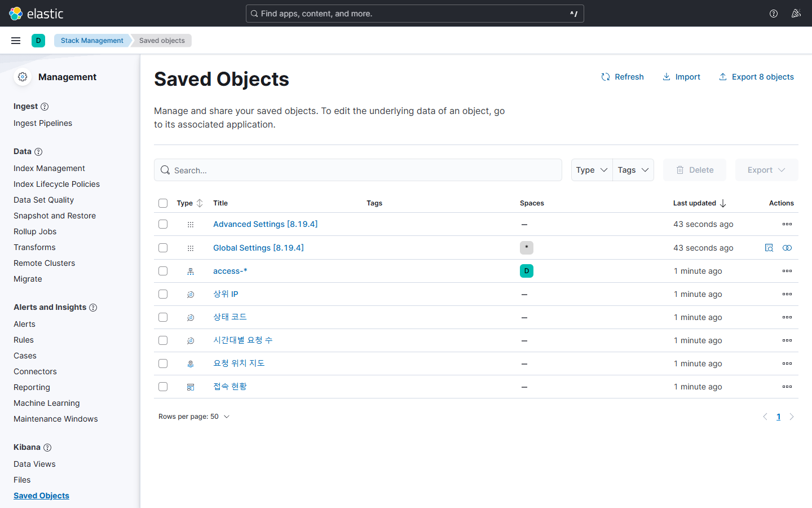The width and height of the screenshot is (812, 508).
Task: Open Index Lifecycle Policies
Action: click(56, 184)
